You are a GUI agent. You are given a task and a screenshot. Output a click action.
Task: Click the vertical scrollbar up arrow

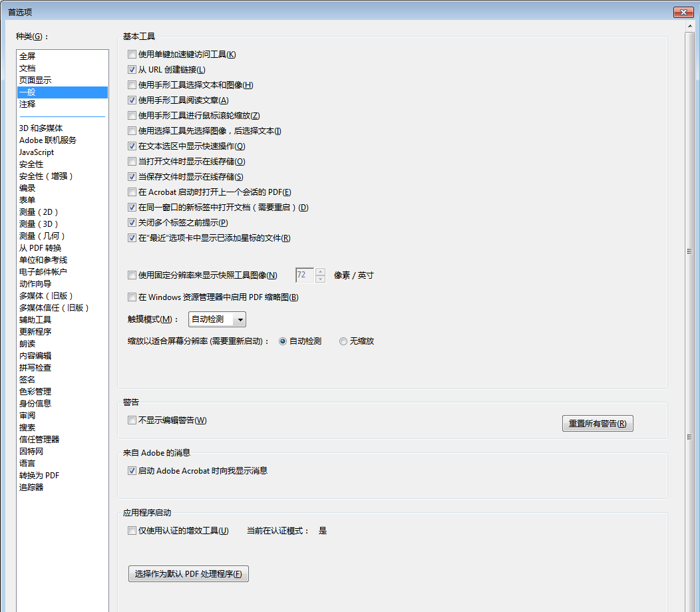[x=690, y=27]
